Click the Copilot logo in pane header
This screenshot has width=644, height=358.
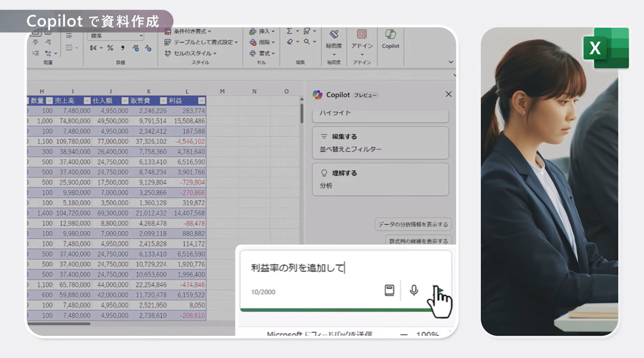pyautogui.click(x=317, y=95)
